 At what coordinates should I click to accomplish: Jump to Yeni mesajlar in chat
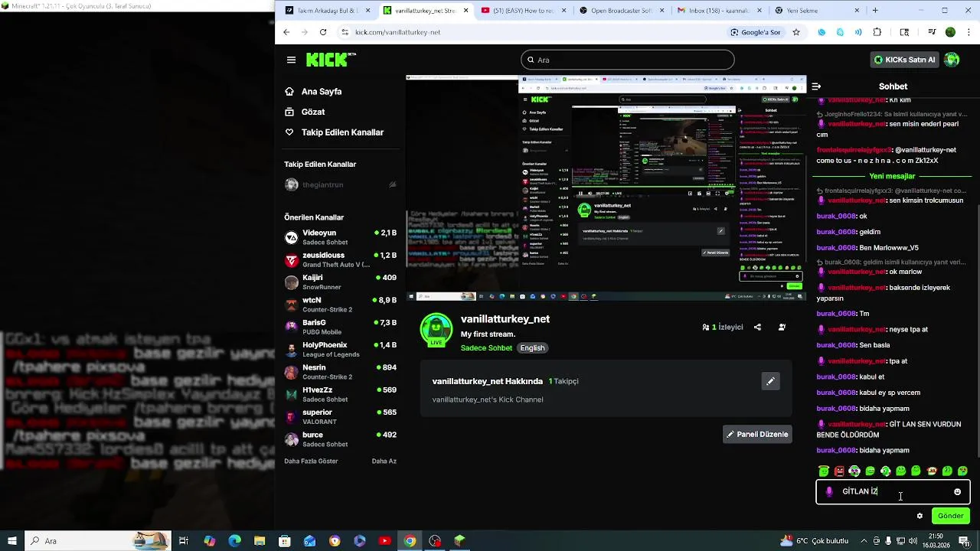click(892, 176)
